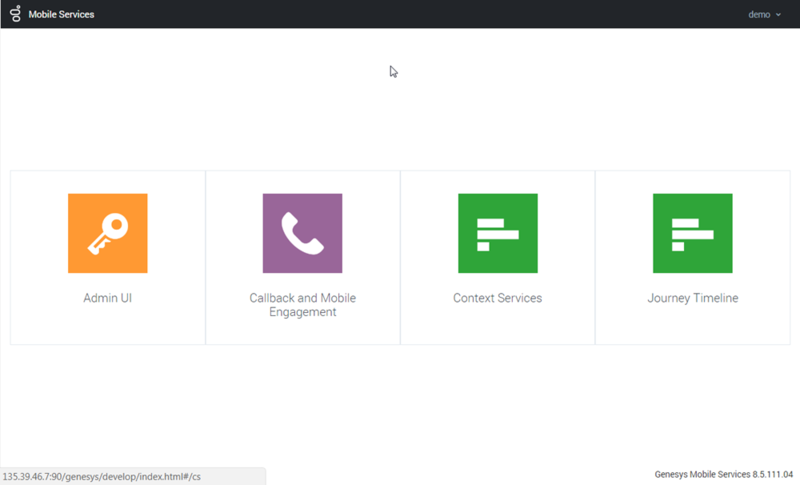Select the Admin UI text label

(x=108, y=298)
